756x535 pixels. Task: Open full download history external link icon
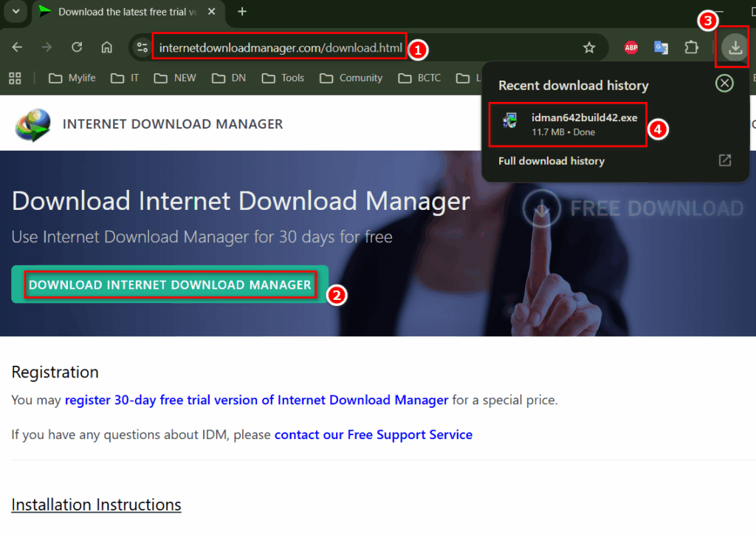[725, 160]
